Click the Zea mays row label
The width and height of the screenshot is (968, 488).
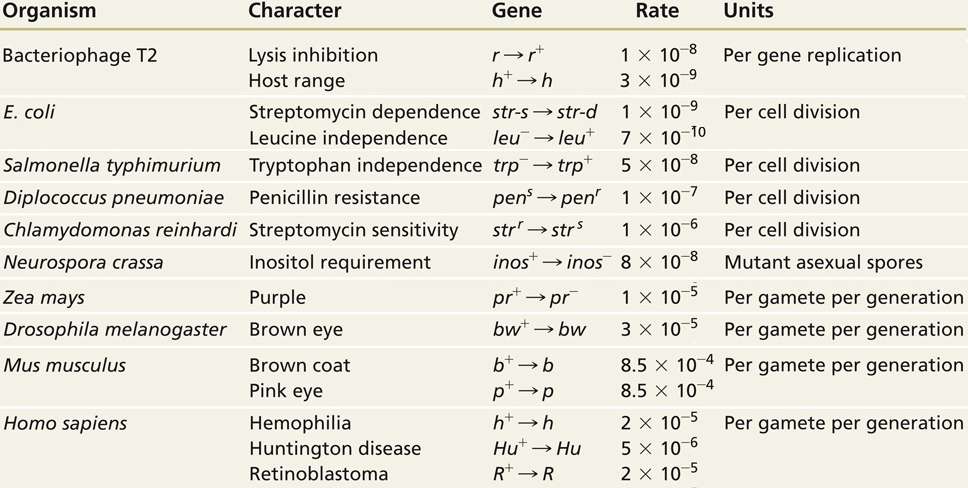(42, 297)
